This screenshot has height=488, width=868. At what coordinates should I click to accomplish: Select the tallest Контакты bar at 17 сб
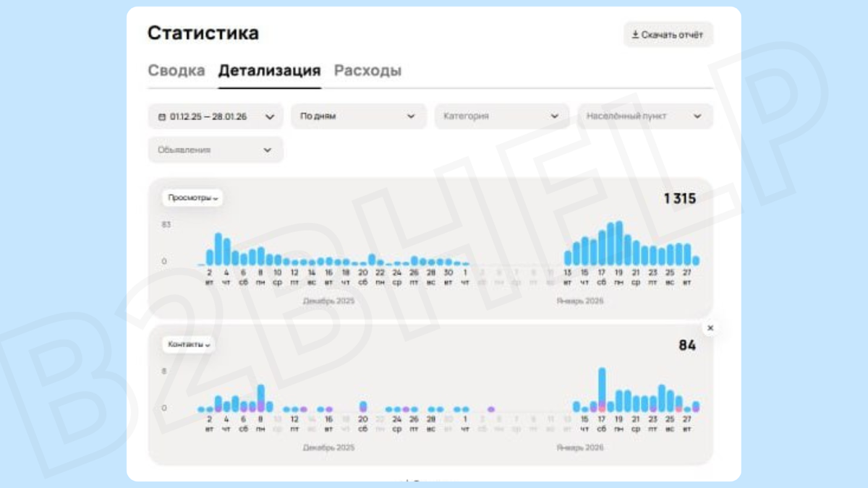(x=602, y=390)
